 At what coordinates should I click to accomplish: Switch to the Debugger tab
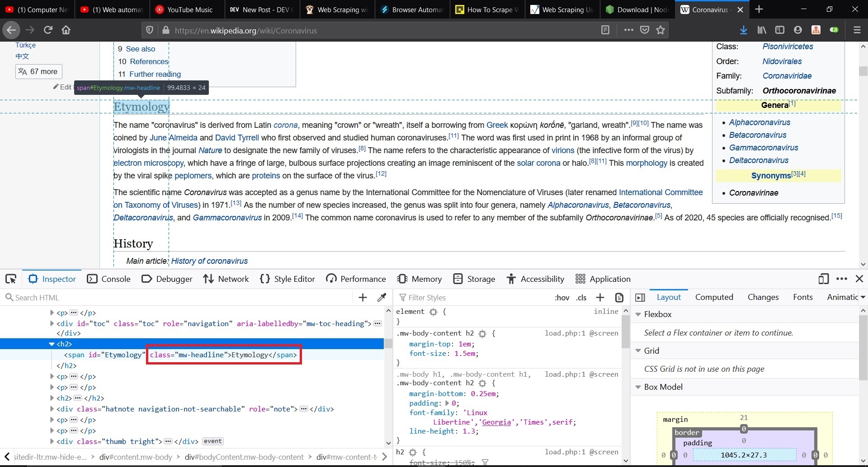(x=167, y=279)
